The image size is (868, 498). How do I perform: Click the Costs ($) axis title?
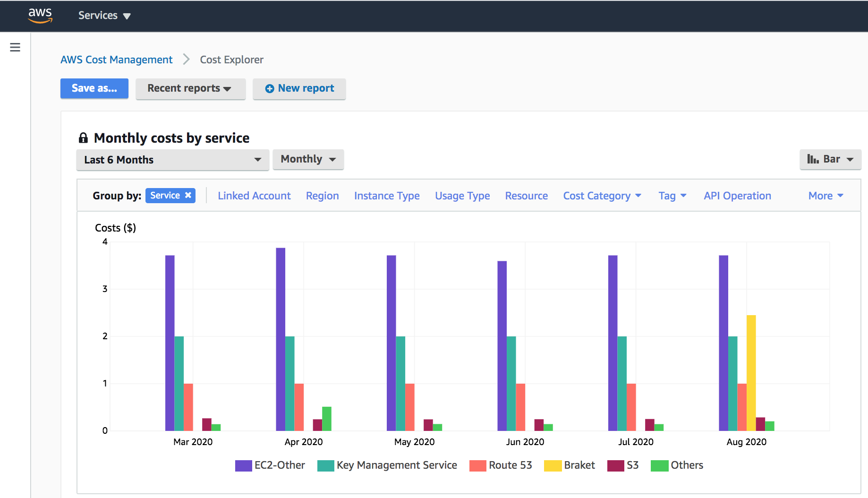click(x=115, y=228)
